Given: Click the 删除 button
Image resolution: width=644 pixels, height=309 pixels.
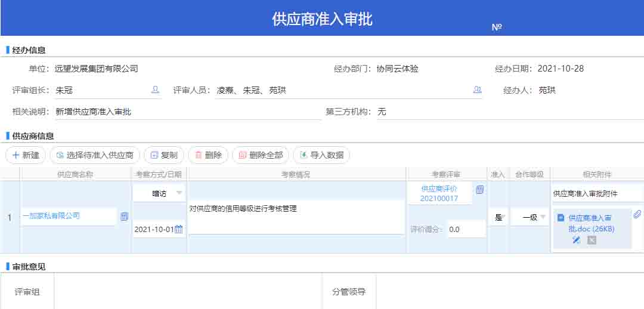Looking at the screenshot, I should coord(208,155).
